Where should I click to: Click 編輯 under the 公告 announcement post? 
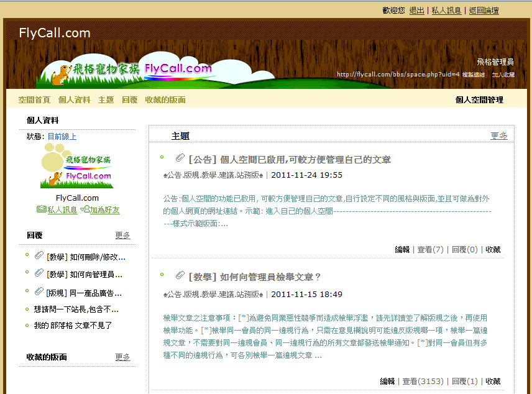(403, 250)
